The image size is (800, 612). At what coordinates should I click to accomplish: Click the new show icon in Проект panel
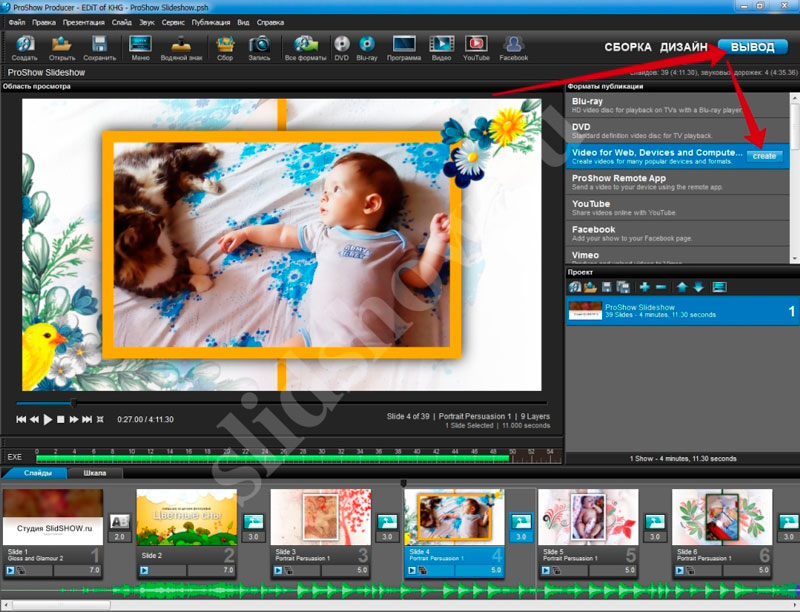pyautogui.click(x=574, y=287)
